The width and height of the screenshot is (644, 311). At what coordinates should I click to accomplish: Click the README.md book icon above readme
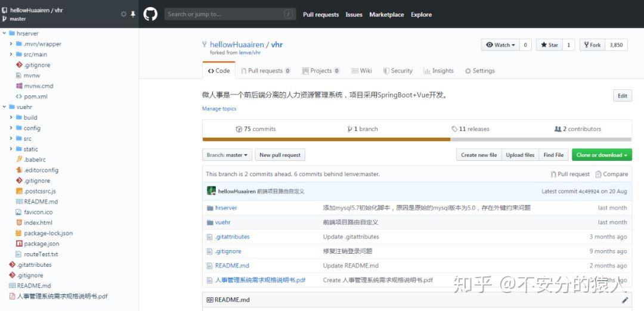pyautogui.click(x=210, y=300)
